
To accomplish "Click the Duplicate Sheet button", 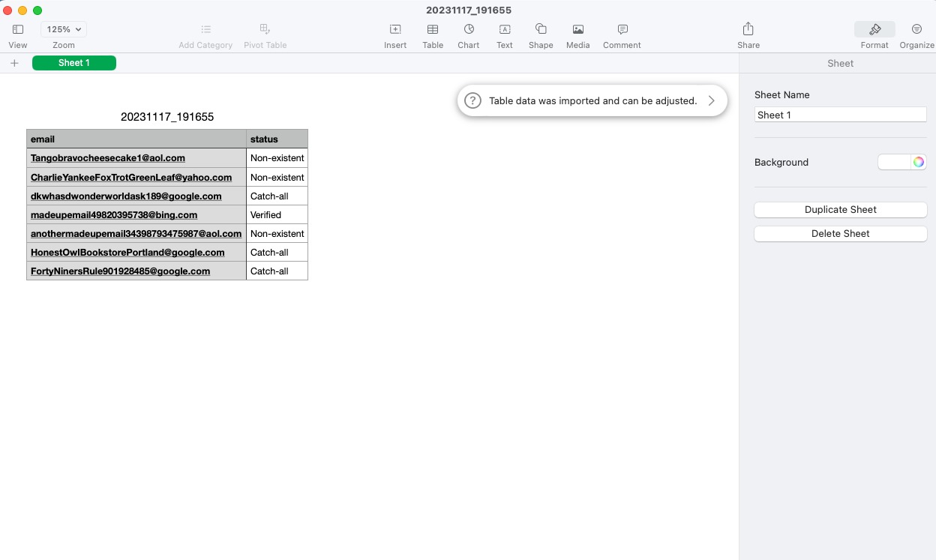I will point(840,209).
